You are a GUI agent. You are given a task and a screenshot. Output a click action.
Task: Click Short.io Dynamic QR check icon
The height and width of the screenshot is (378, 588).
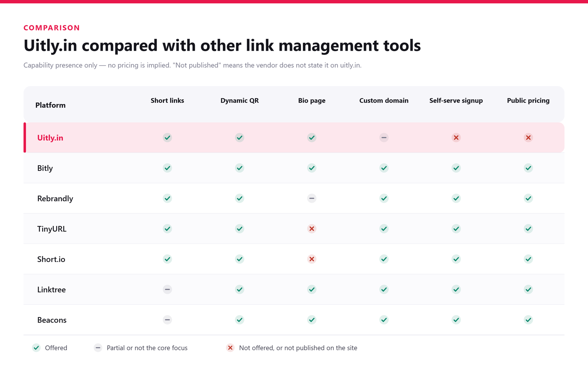240,259
